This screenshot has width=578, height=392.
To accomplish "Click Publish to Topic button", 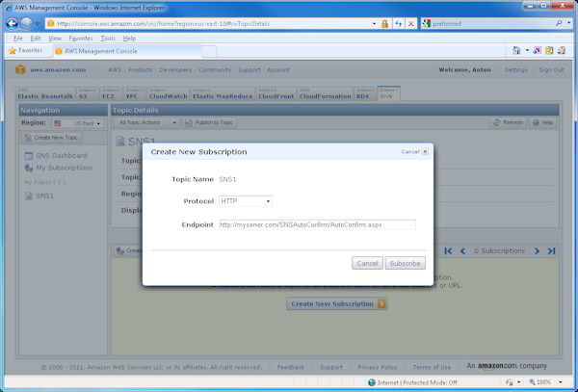I will tap(209, 122).
